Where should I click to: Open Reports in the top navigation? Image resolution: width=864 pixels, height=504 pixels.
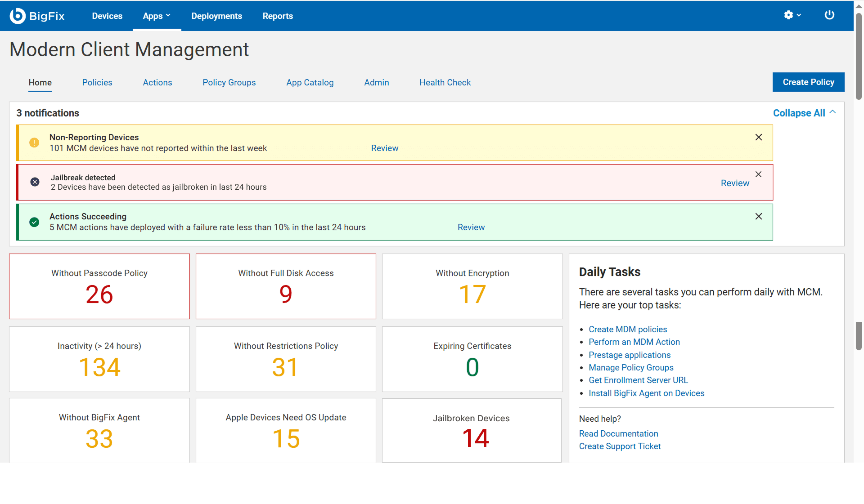[278, 16]
